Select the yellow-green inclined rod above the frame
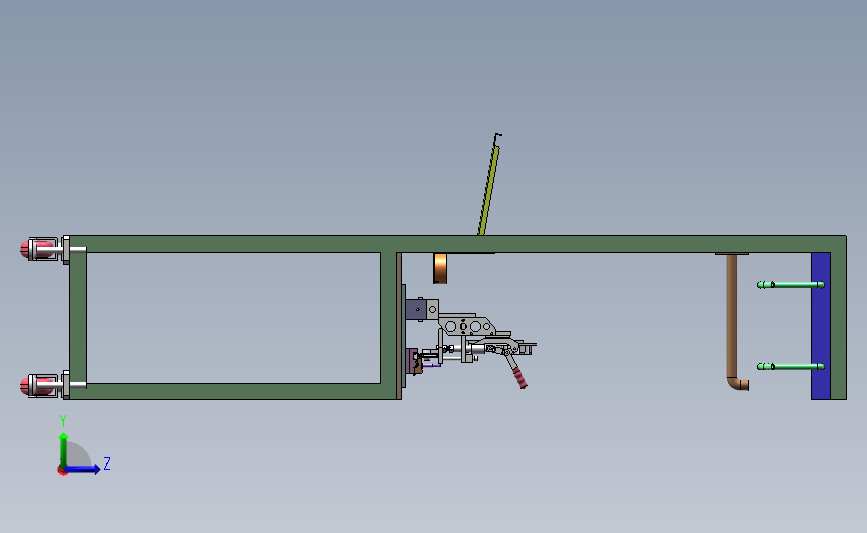The image size is (867, 533). pos(489,189)
